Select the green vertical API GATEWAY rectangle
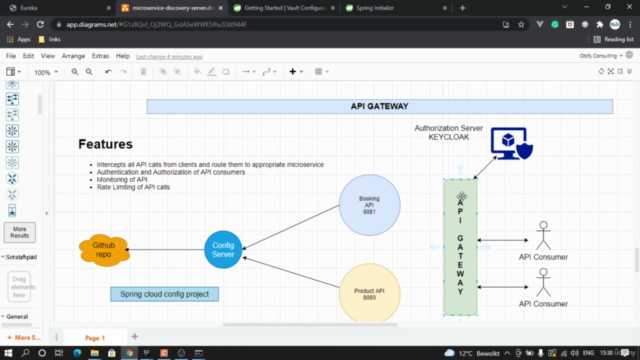 (x=460, y=247)
